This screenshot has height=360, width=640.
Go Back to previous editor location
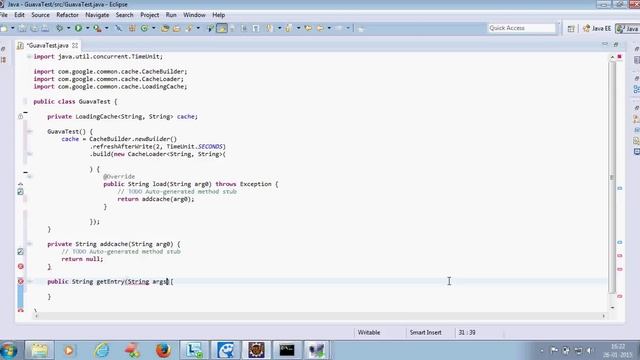coord(320,28)
